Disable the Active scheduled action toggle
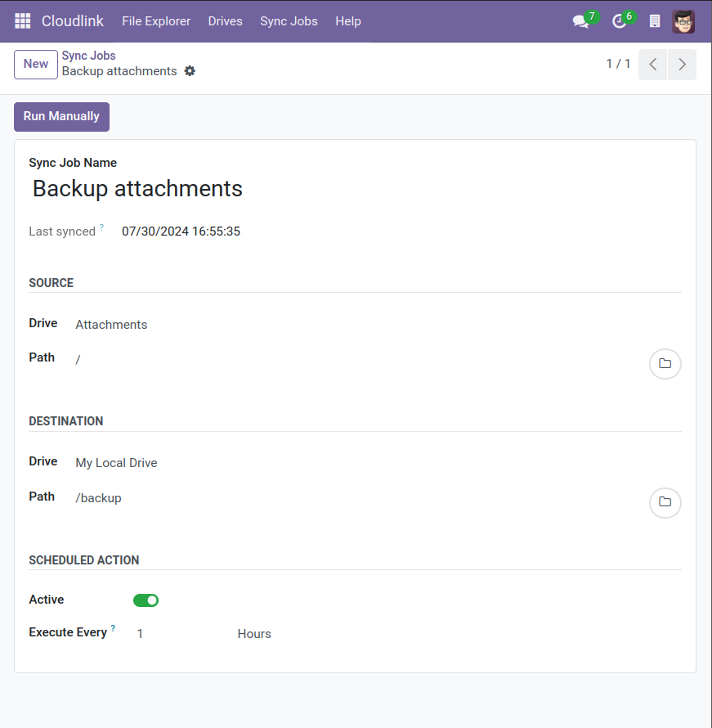 click(146, 600)
